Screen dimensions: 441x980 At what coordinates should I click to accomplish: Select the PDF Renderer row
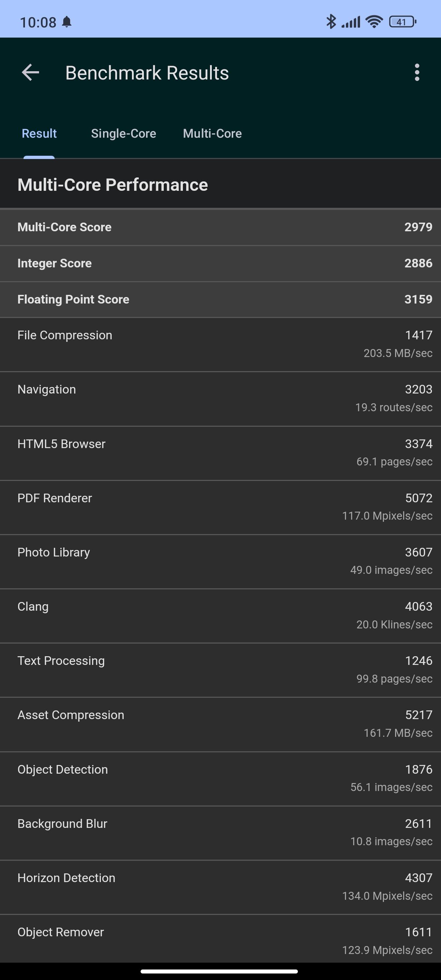tap(220, 508)
